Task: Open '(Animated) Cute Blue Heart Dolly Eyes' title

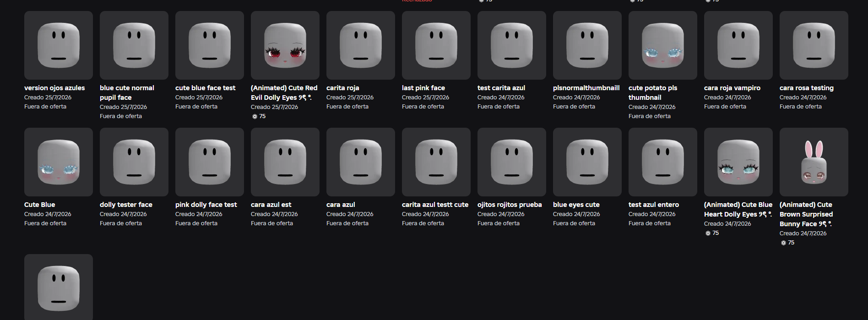Action: [738, 209]
